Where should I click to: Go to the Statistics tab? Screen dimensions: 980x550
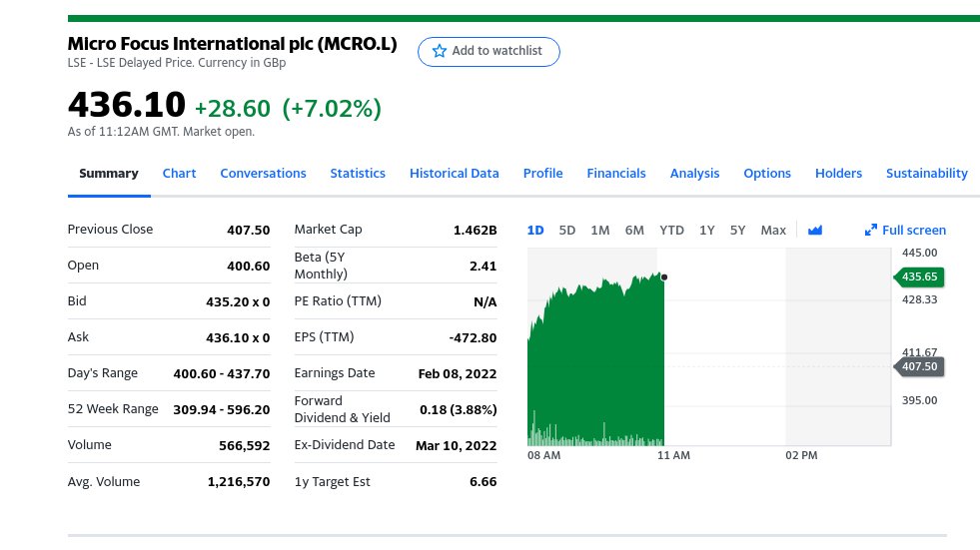tap(358, 174)
